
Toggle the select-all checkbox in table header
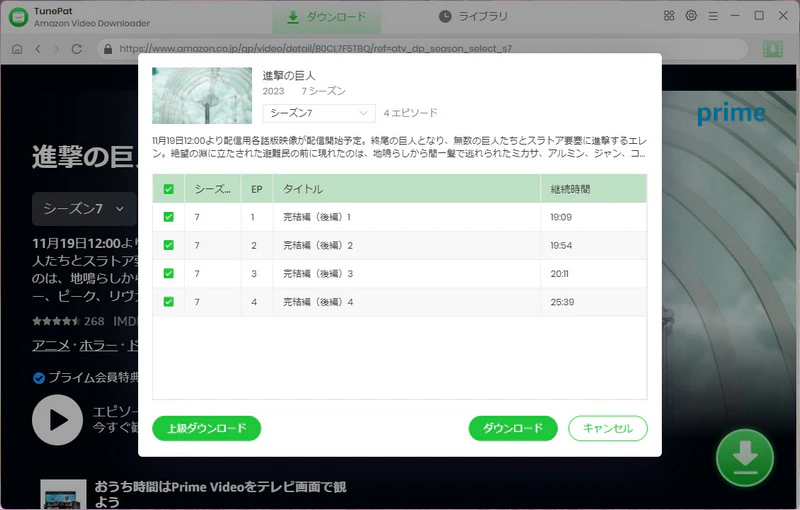click(168, 189)
